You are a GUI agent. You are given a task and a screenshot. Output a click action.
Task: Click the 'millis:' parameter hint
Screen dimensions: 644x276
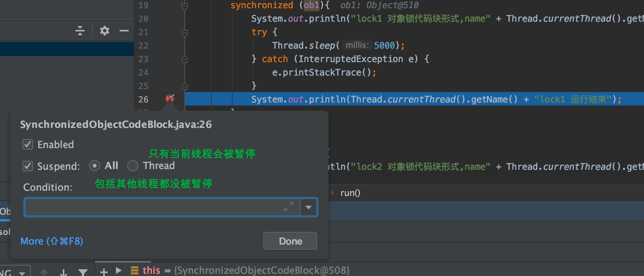(x=357, y=45)
